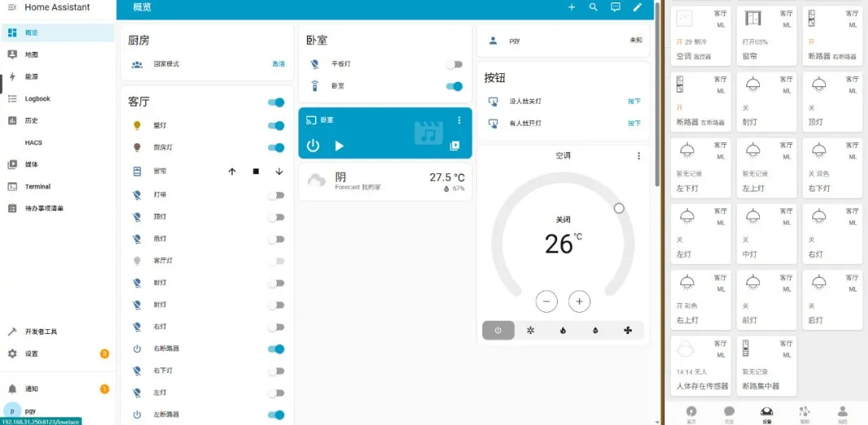
Task: Collapse the Home Assistant sidebar menu
Action: (12, 7)
